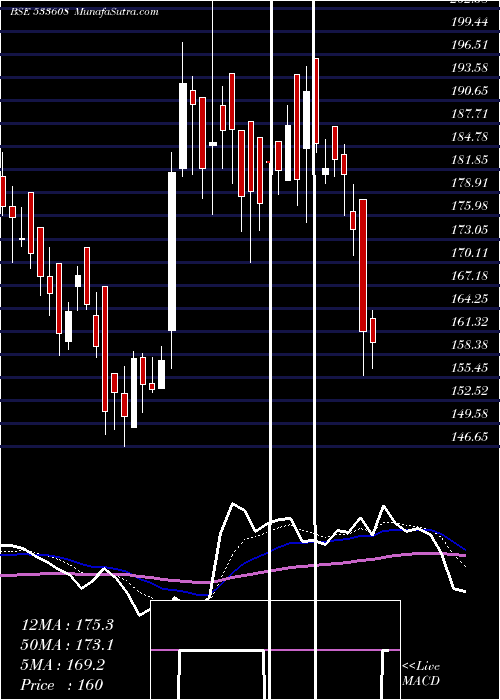This screenshot has width=500, height=700.
Task: Click the 199.44 price axis label
Action: [x=469, y=22]
